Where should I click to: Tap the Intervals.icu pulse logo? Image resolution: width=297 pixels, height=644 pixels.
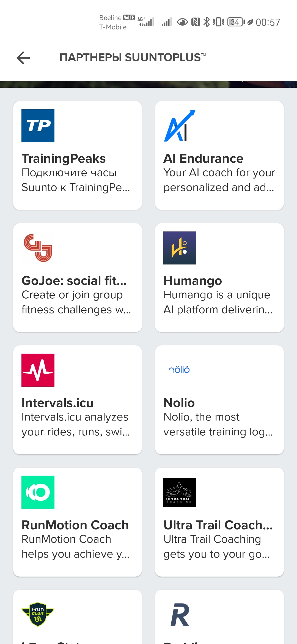click(x=38, y=370)
